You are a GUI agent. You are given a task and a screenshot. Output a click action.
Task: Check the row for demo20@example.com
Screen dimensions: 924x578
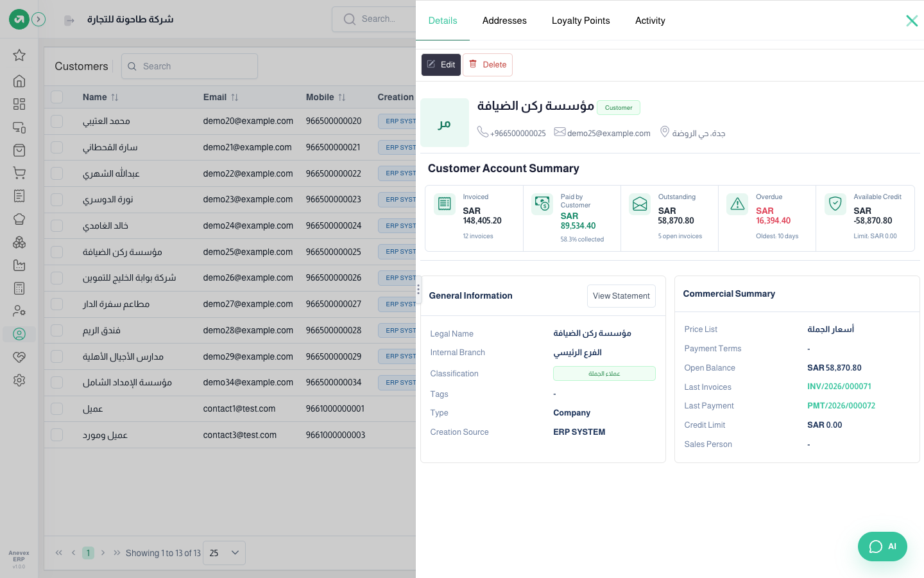(57, 121)
